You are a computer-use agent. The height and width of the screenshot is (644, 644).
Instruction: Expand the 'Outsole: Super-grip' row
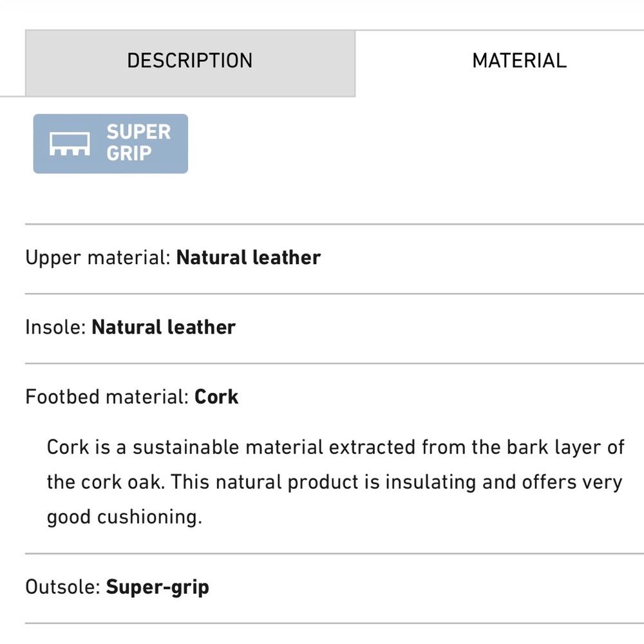pos(117,587)
